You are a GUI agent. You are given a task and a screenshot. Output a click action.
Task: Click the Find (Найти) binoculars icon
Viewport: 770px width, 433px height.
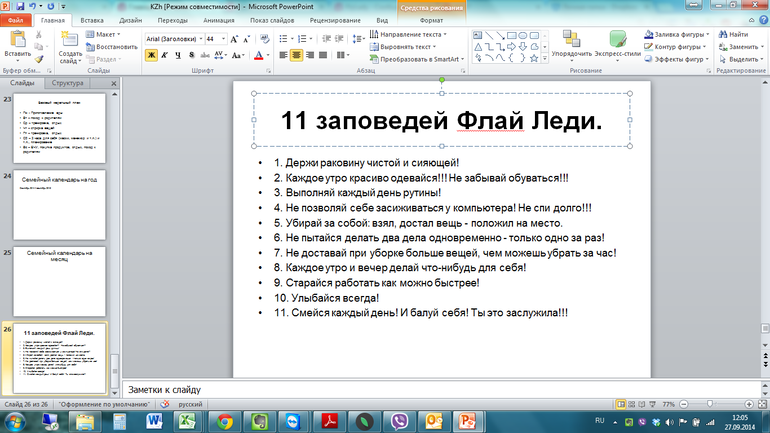[735, 34]
